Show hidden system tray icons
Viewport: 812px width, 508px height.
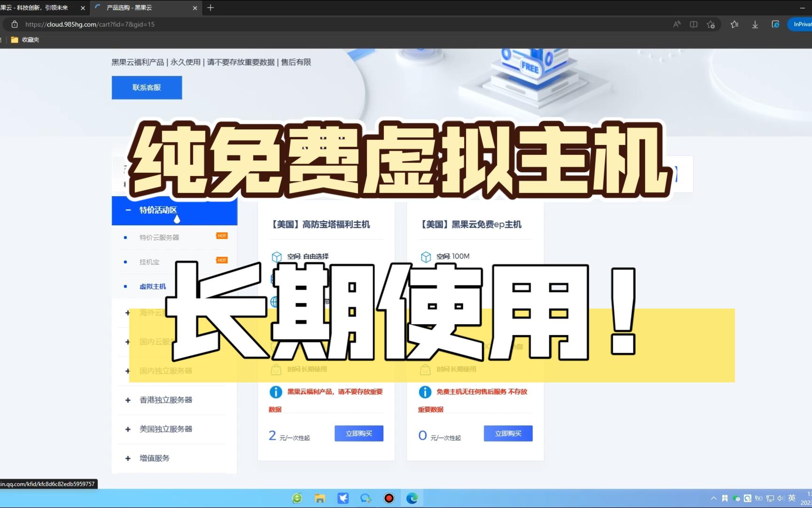tap(714, 498)
